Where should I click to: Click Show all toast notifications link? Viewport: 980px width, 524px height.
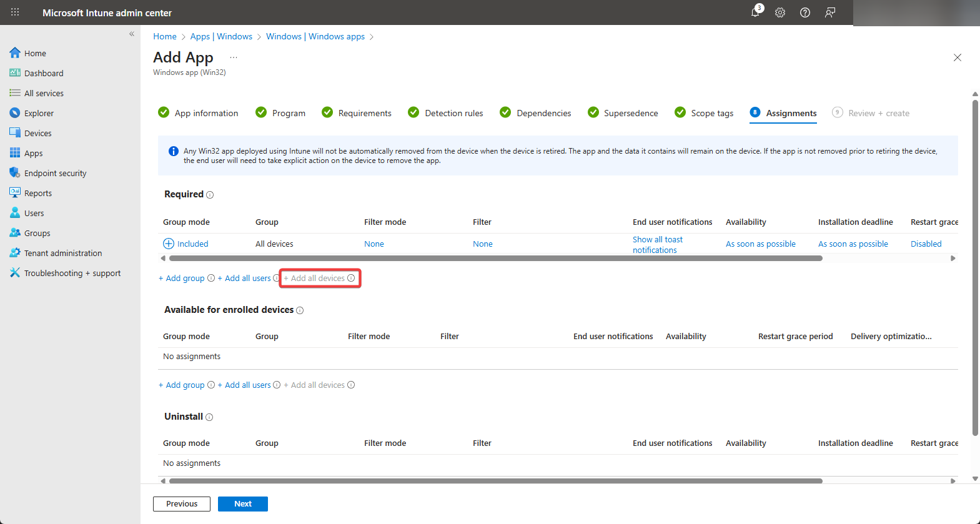[x=657, y=244]
